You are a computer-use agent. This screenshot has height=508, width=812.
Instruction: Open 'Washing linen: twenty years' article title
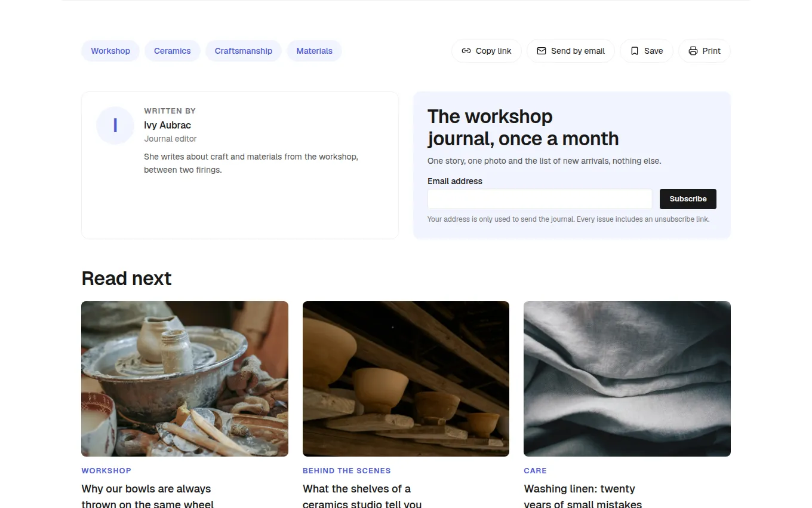pyautogui.click(x=583, y=496)
